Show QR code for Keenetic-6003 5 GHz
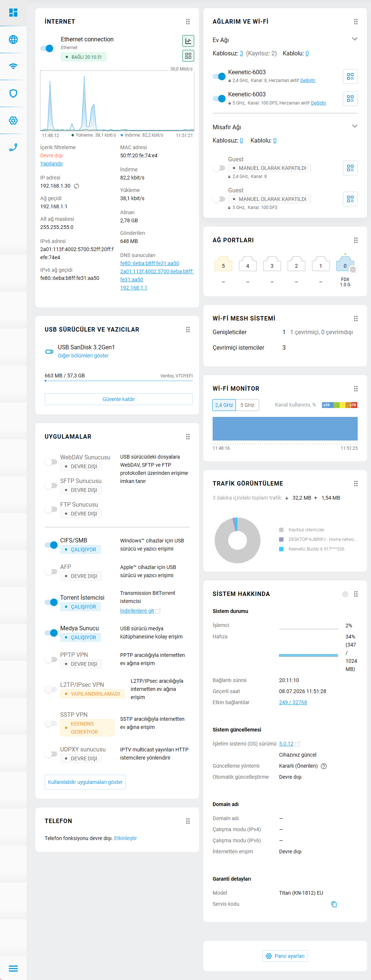This screenshot has height=980, width=371. [x=350, y=99]
